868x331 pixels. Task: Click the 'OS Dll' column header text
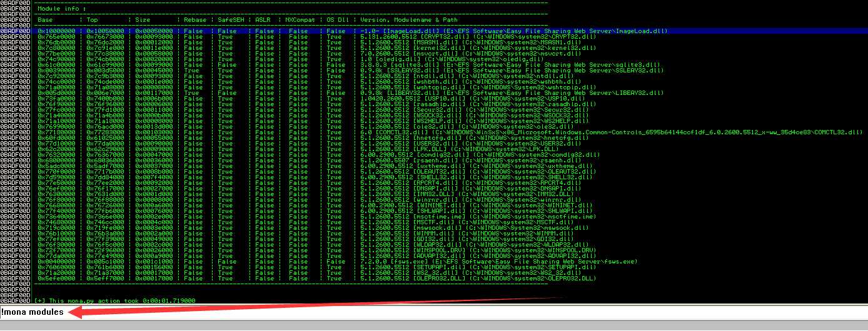337,20
